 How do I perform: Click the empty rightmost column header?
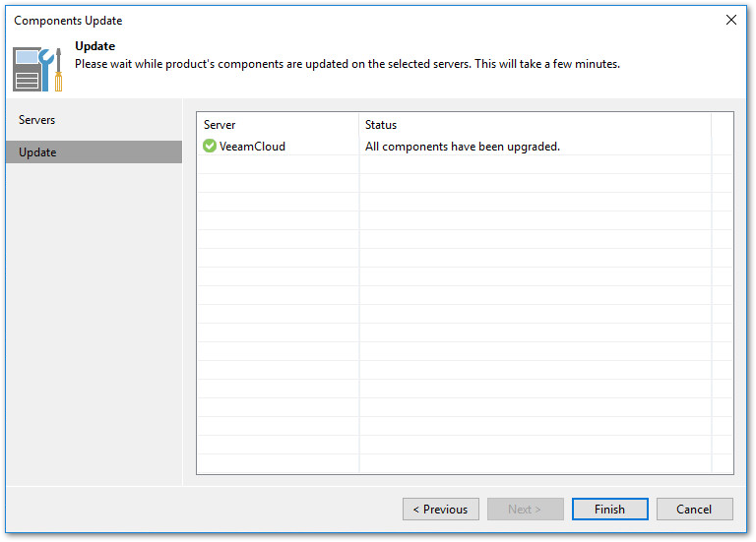pos(722,125)
